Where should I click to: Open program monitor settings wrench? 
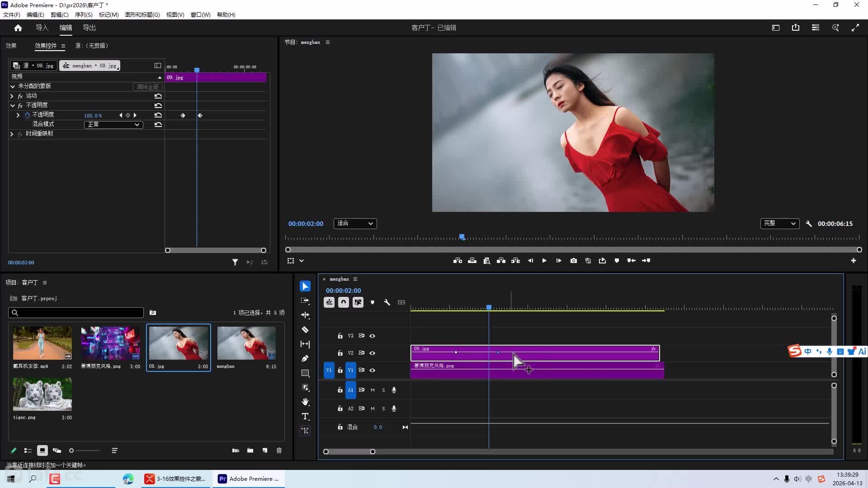[x=809, y=224]
